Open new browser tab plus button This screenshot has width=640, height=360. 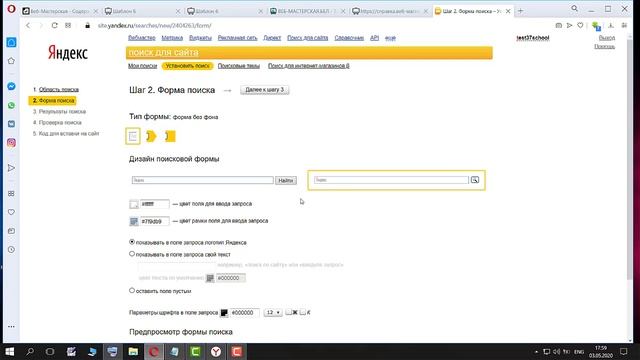(x=520, y=11)
